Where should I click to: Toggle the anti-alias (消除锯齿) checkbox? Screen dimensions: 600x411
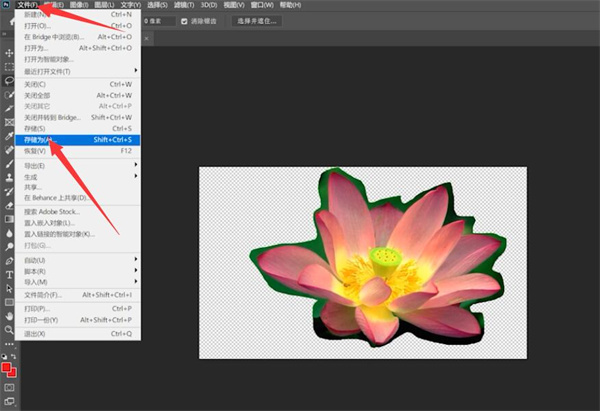click(x=183, y=20)
